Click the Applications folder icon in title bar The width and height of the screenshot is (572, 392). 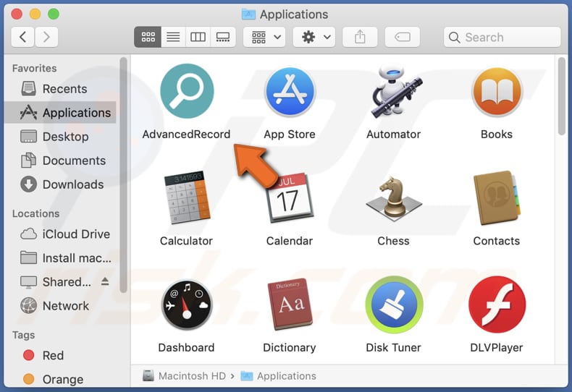point(249,14)
